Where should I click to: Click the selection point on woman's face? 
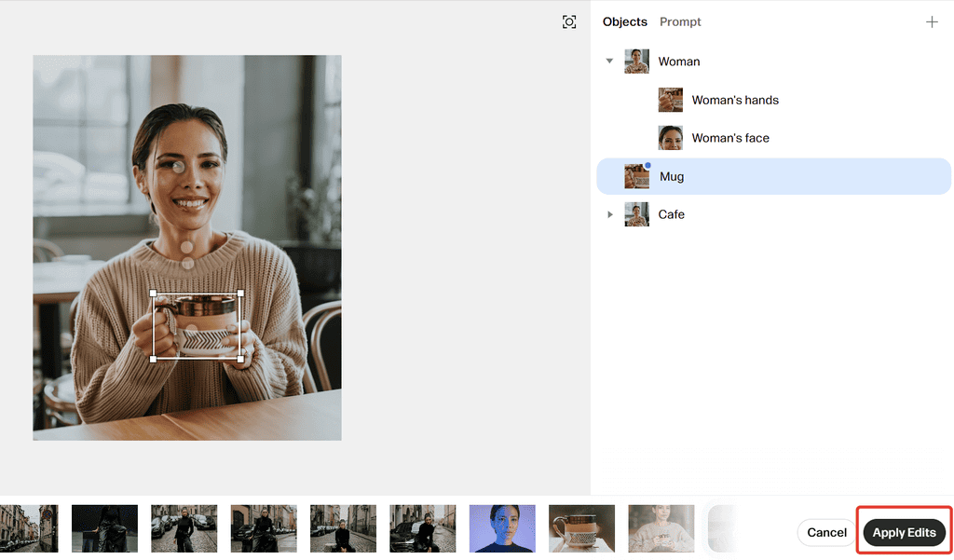(177, 168)
